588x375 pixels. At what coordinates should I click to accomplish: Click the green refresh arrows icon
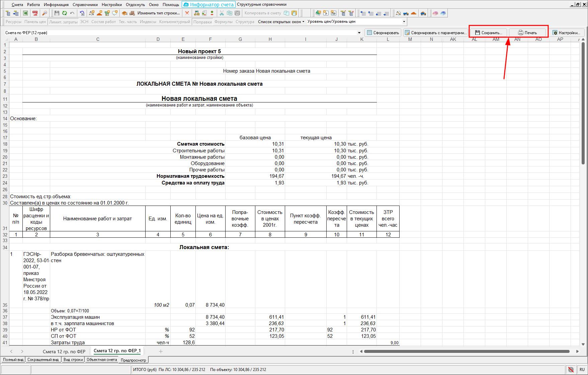pyautogui.click(x=64, y=13)
